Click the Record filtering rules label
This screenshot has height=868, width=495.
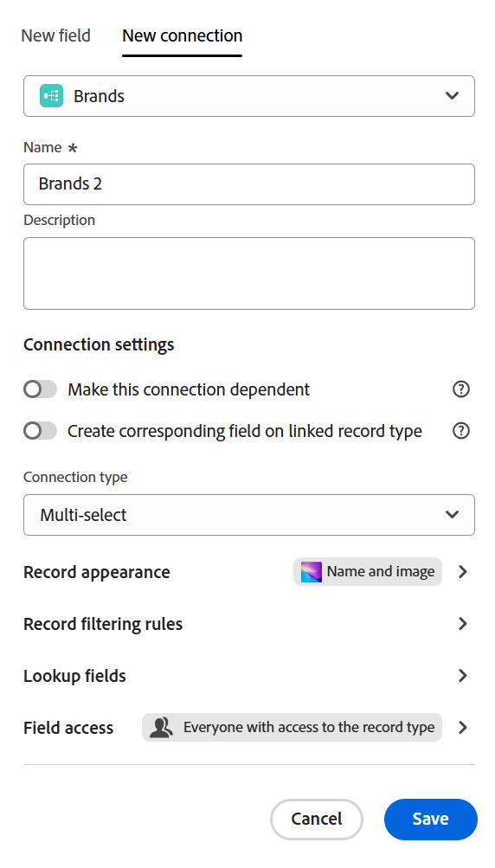[103, 624]
